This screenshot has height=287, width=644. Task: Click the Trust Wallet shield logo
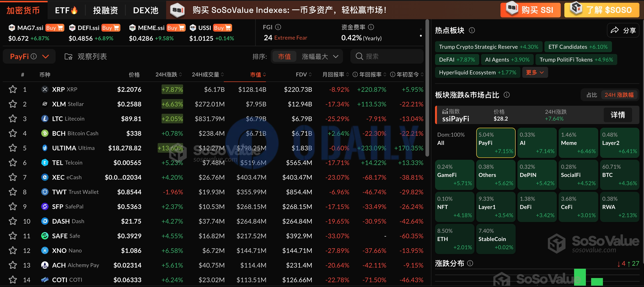pos(45,192)
